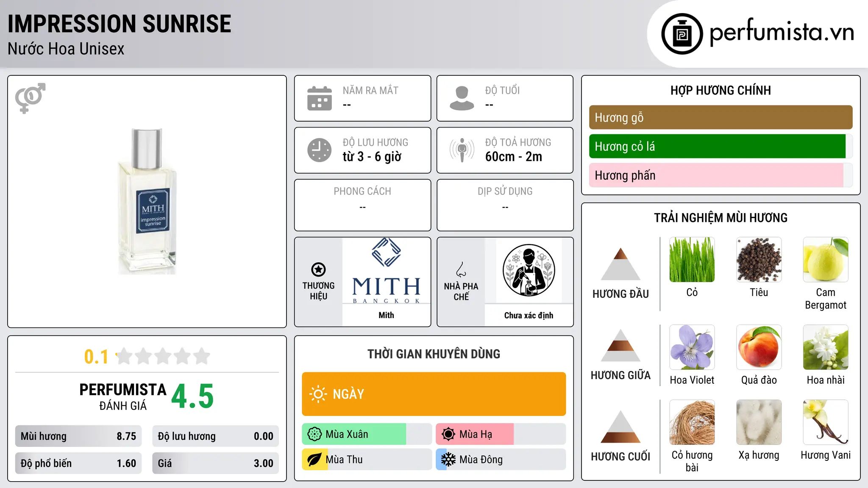The width and height of the screenshot is (868, 488).
Task: Click the Mùi hương 8.75 score row
Action: [78, 436]
